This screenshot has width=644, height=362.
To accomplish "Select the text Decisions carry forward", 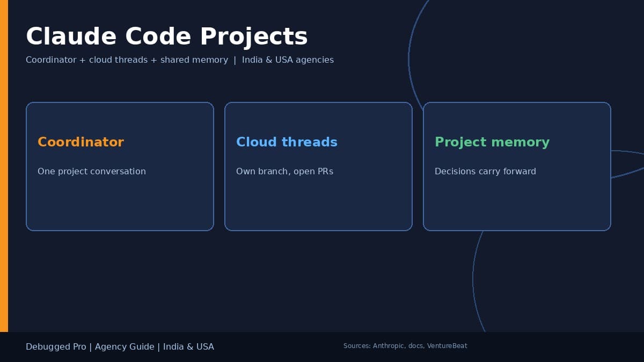I will (485, 172).
